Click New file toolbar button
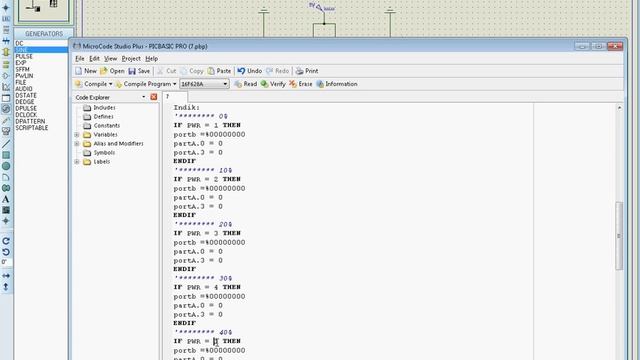This screenshot has height=360, width=640. (86, 71)
